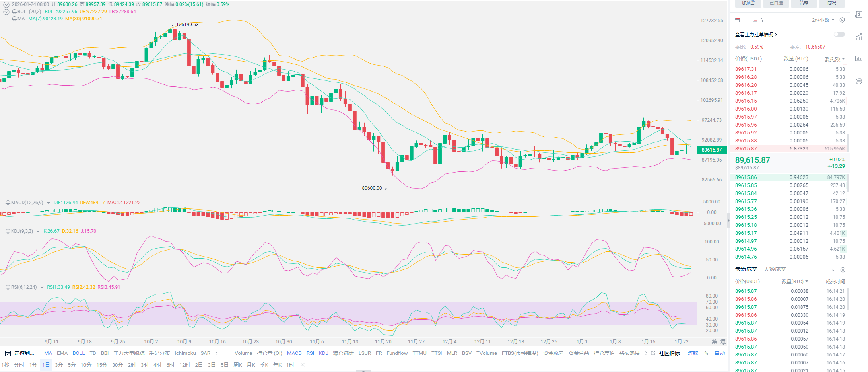The width and height of the screenshot is (868, 372).
Task: Open the latest trades settings gear icon
Action: coord(843,269)
